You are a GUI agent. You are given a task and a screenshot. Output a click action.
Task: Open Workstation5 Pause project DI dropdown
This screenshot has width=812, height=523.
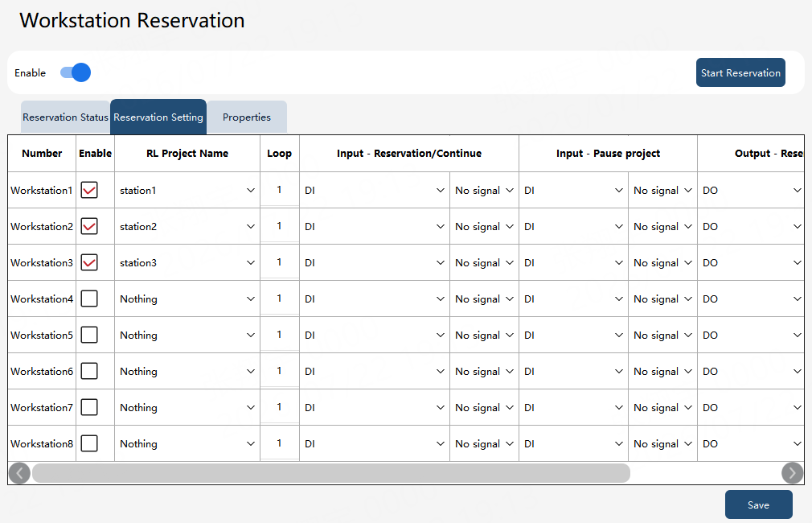pyautogui.click(x=573, y=336)
